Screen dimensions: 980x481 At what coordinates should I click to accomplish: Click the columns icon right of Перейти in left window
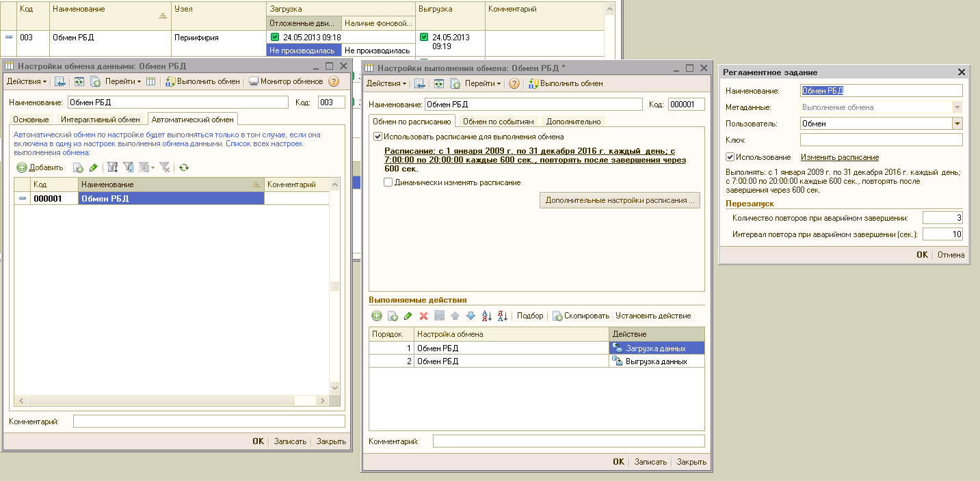click(x=151, y=81)
